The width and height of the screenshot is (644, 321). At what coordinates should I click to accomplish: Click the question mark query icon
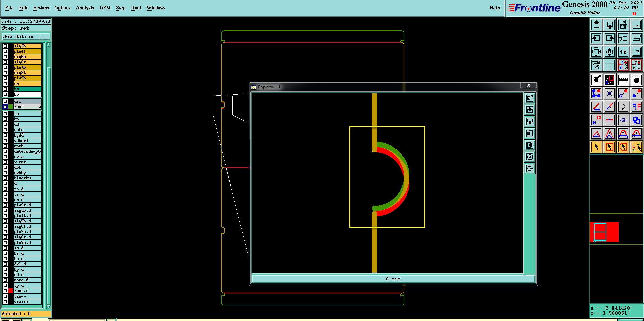[x=637, y=52]
